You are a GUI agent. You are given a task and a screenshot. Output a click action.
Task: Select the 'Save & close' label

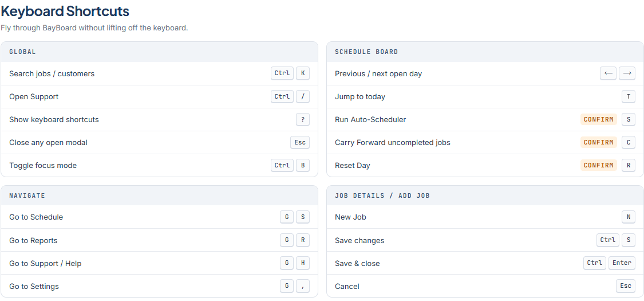(357, 263)
